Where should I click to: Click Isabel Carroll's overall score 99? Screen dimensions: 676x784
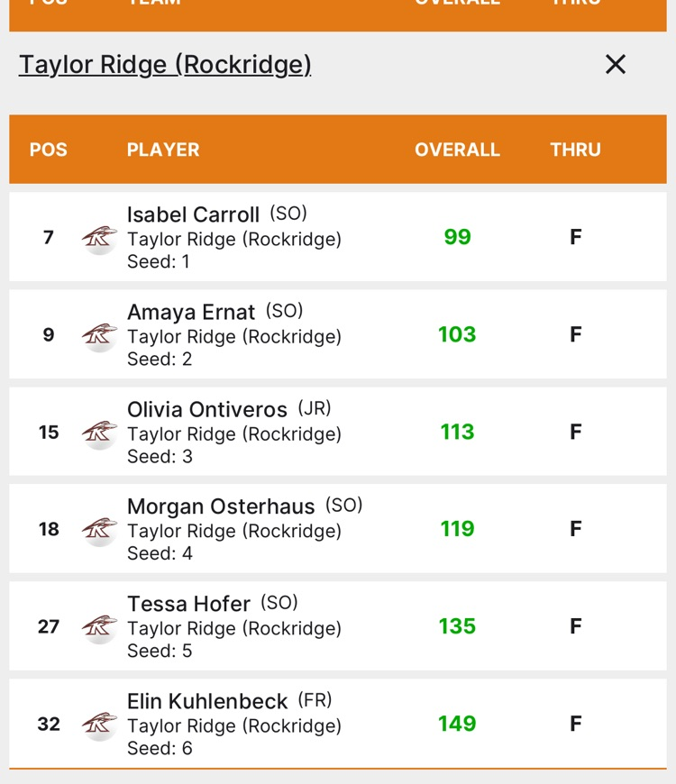point(457,237)
